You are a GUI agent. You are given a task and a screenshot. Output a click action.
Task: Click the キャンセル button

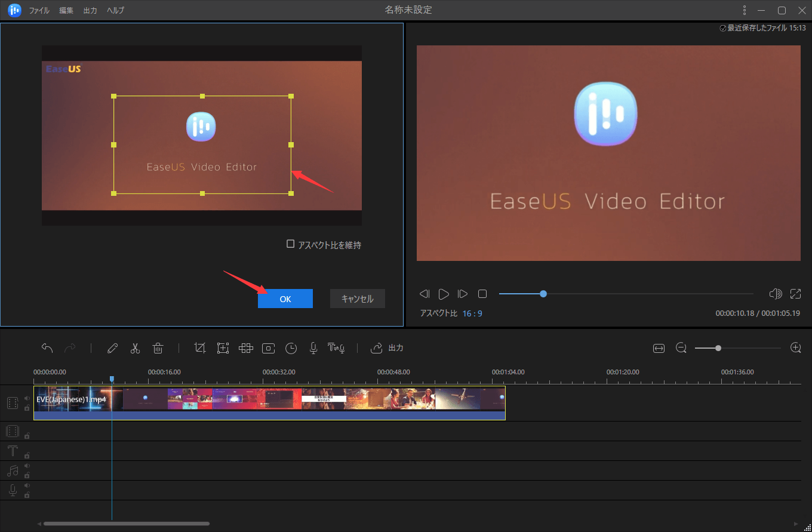358,299
